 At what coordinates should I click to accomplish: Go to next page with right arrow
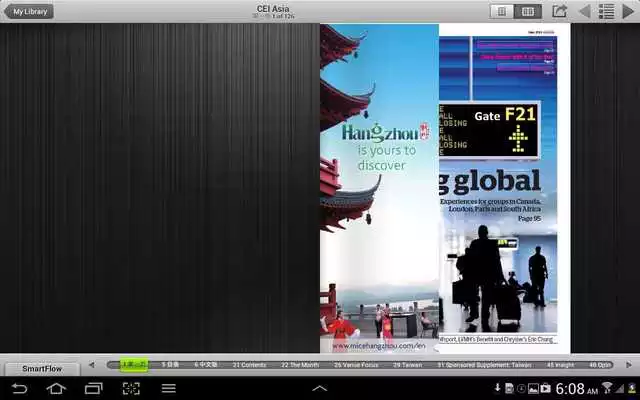[628, 11]
